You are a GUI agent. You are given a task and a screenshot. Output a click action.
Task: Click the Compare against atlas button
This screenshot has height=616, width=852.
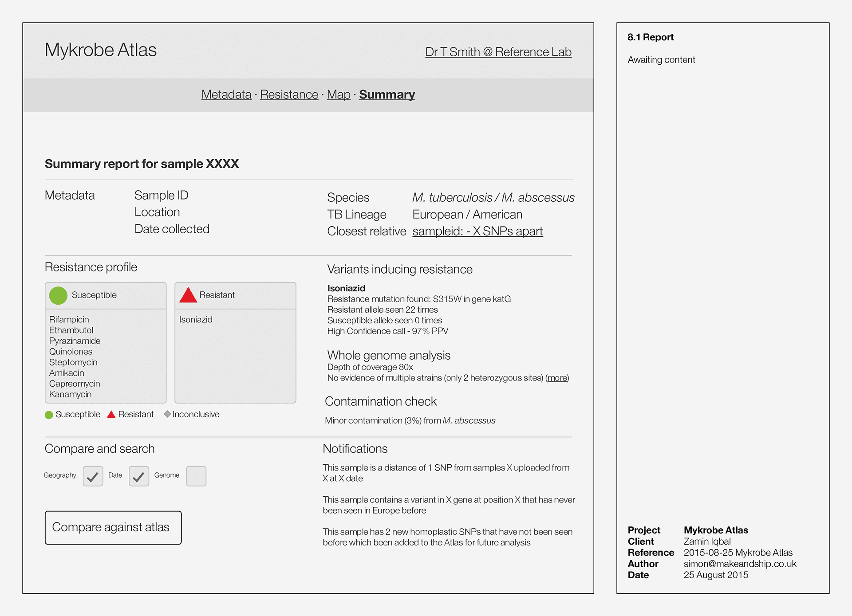(x=113, y=527)
